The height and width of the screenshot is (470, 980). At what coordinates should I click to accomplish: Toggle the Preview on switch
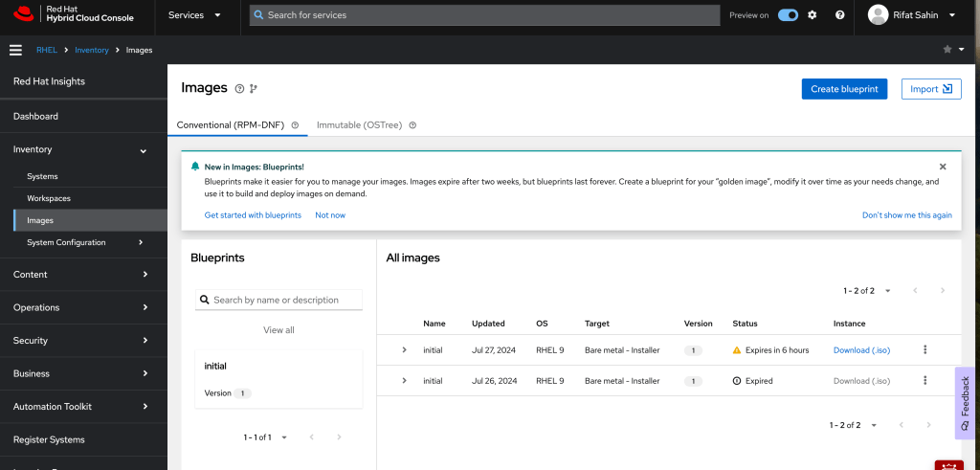(x=789, y=15)
